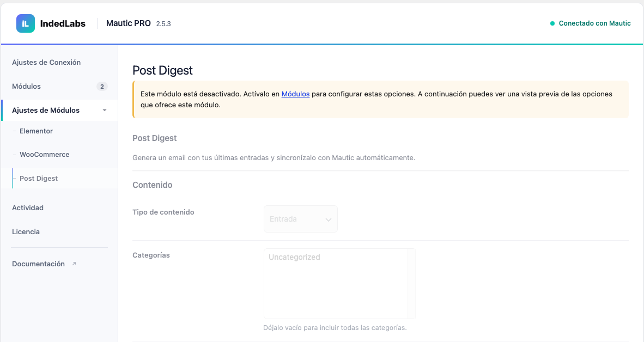This screenshot has height=342, width=644.
Task: Click the Conectado con Mautic status
Action: coord(595,23)
